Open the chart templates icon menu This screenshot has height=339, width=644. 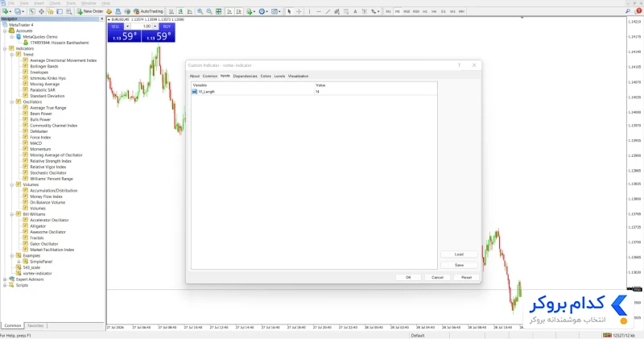(275, 11)
